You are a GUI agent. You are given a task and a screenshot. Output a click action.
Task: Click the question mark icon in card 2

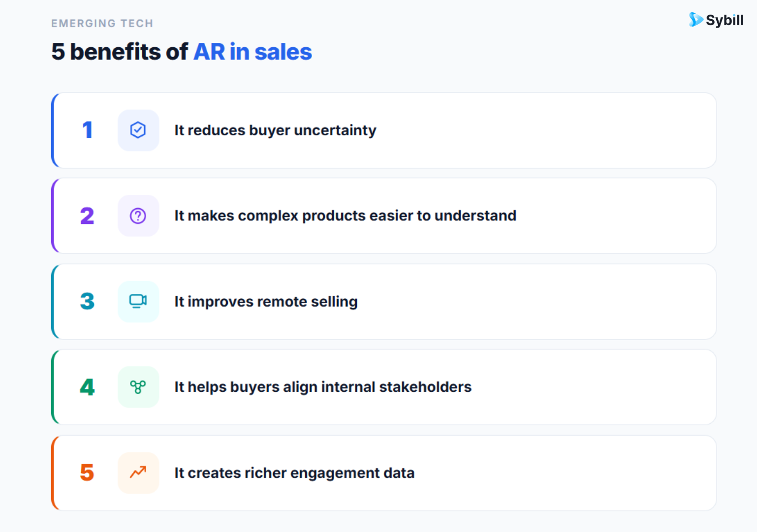[138, 216]
